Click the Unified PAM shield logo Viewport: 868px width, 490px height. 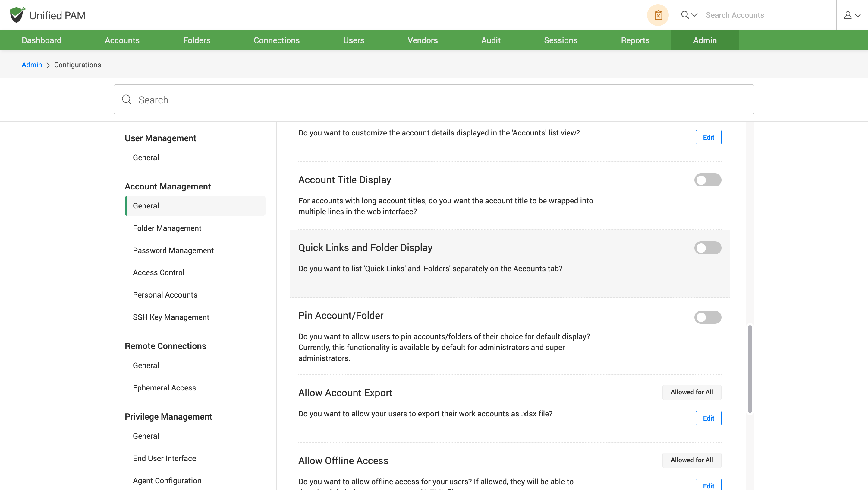click(x=17, y=15)
